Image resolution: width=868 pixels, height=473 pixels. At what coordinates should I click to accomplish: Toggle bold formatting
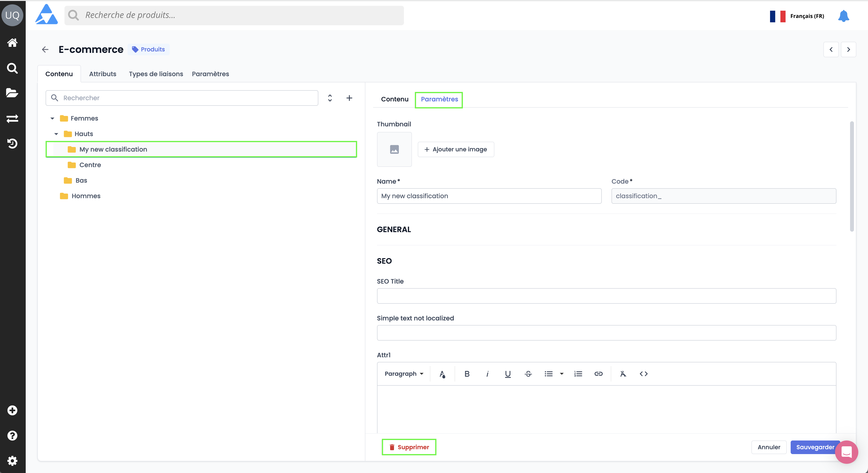tap(467, 374)
